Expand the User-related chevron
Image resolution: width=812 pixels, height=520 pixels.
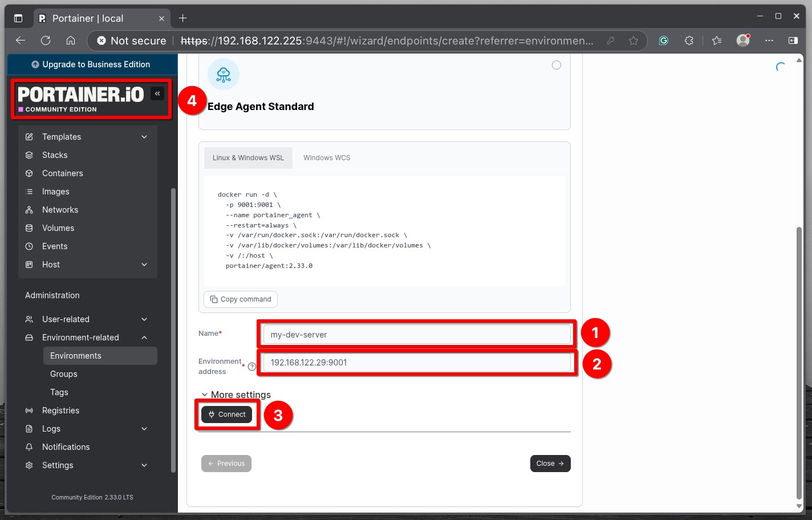(x=144, y=319)
